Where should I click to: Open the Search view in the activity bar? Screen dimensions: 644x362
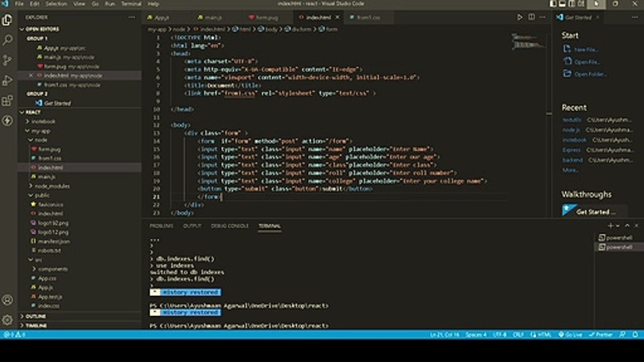click(x=8, y=40)
